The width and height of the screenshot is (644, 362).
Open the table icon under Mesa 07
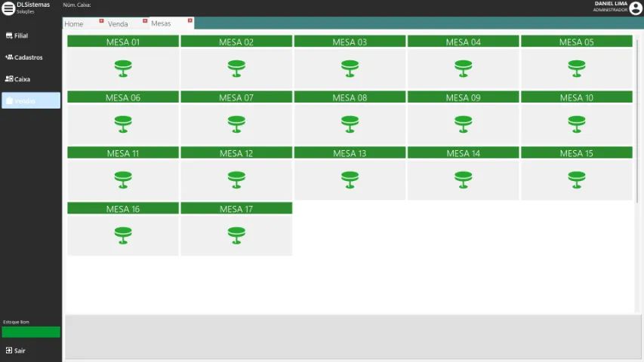pyautogui.click(x=236, y=124)
